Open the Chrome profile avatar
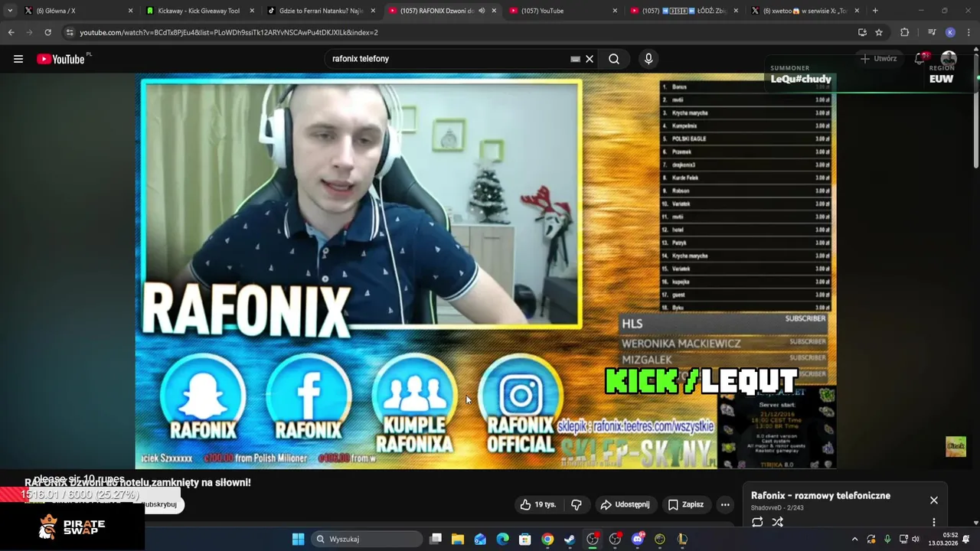Viewport: 980px width, 551px height. tap(950, 32)
